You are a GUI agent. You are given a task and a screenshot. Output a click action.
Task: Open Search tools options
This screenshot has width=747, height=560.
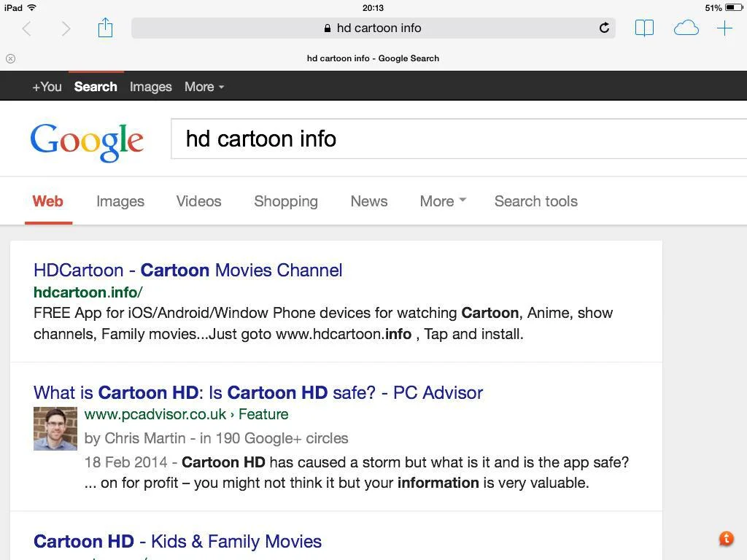[536, 201]
